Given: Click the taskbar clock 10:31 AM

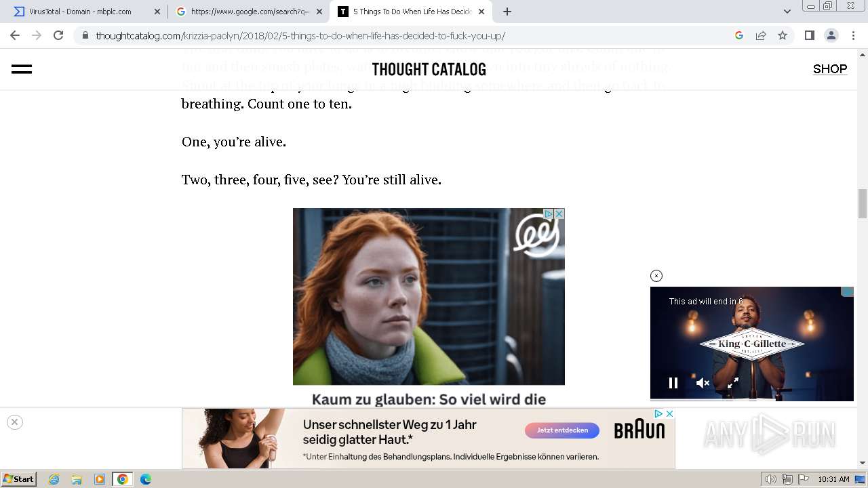Looking at the screenshot, I should [833, 479].
